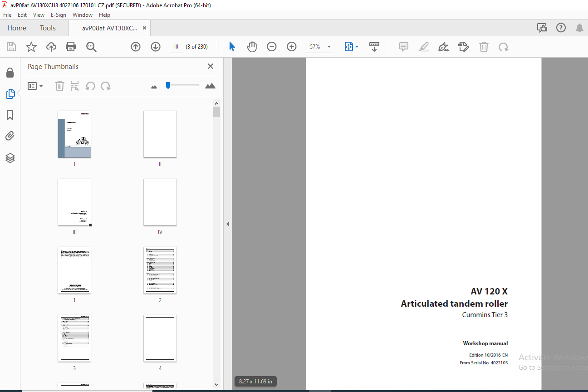Select the page 2 thumbnail
The height and width of the screenshot is (392, 588).
160,270
